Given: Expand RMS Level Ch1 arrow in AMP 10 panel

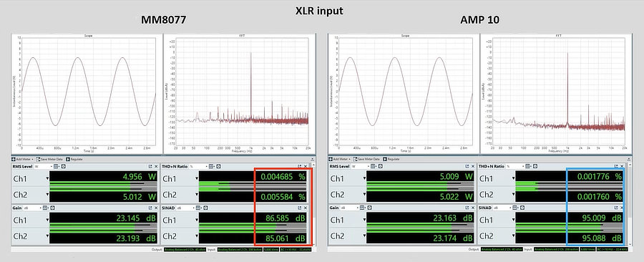Looking at the screenshot, I should coord(364,178).
